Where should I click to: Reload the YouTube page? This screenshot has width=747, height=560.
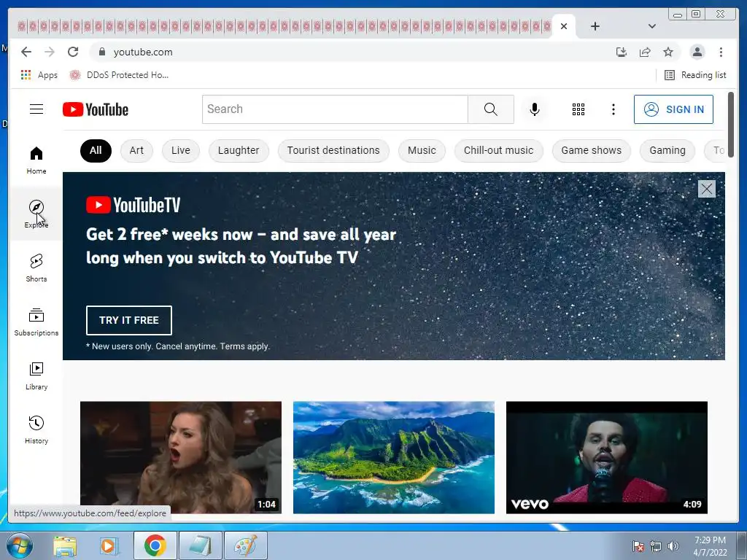point(73,52)
